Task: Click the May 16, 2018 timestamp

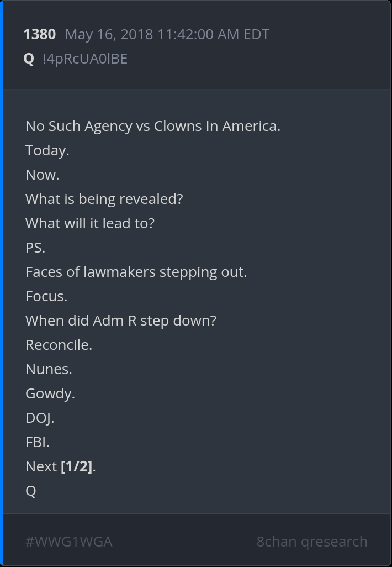Action: tap(167, 34)
